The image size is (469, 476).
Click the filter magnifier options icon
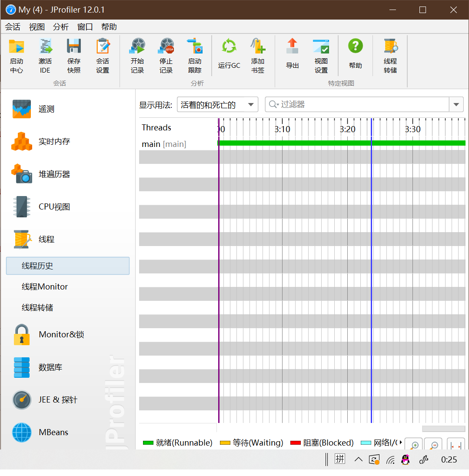[x=273, y=104]
